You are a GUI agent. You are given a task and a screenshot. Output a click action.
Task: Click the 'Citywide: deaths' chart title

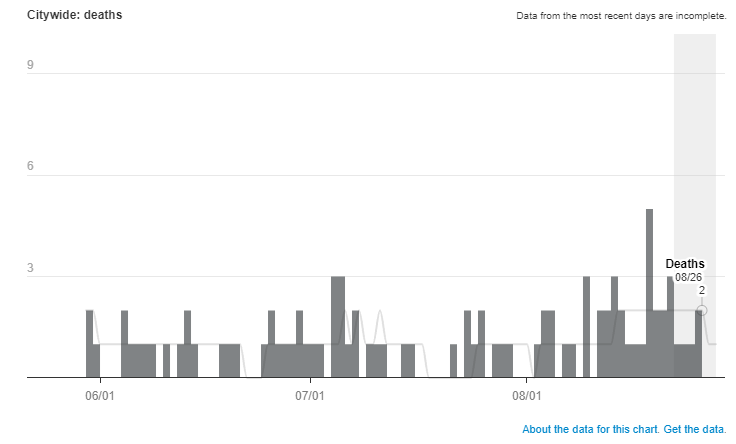[x=74, y=16]
